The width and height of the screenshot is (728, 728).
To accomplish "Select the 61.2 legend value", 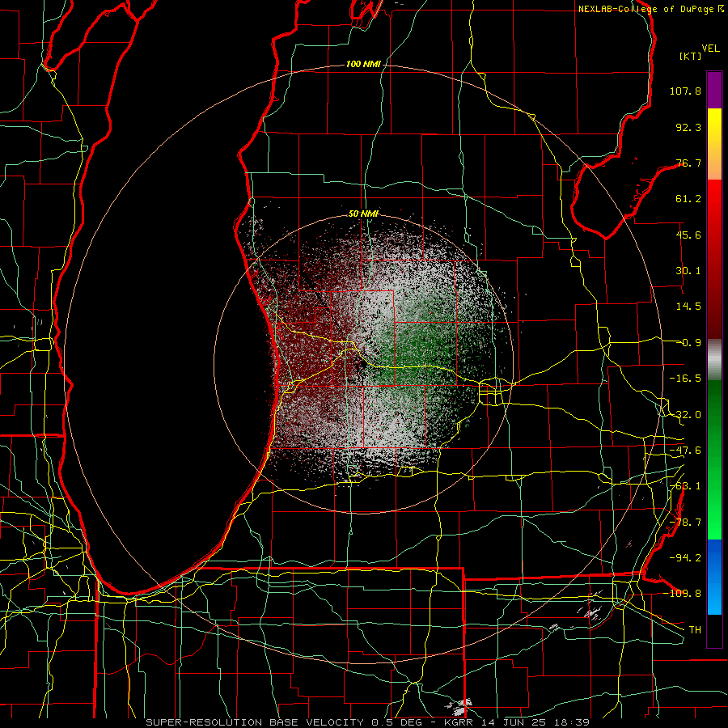I will [688, 199].
